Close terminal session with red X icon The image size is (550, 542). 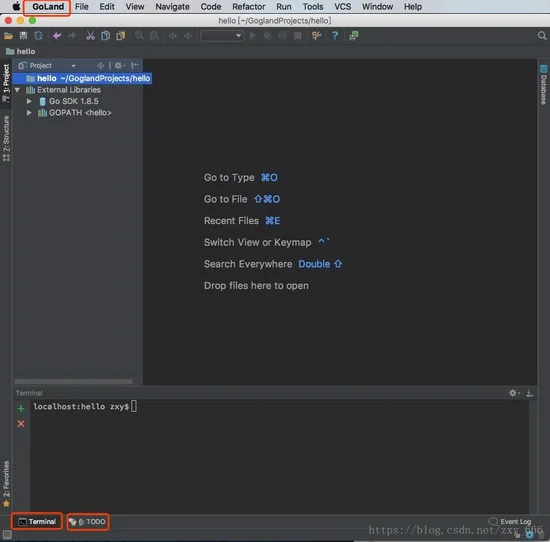(x=21, y=424)
